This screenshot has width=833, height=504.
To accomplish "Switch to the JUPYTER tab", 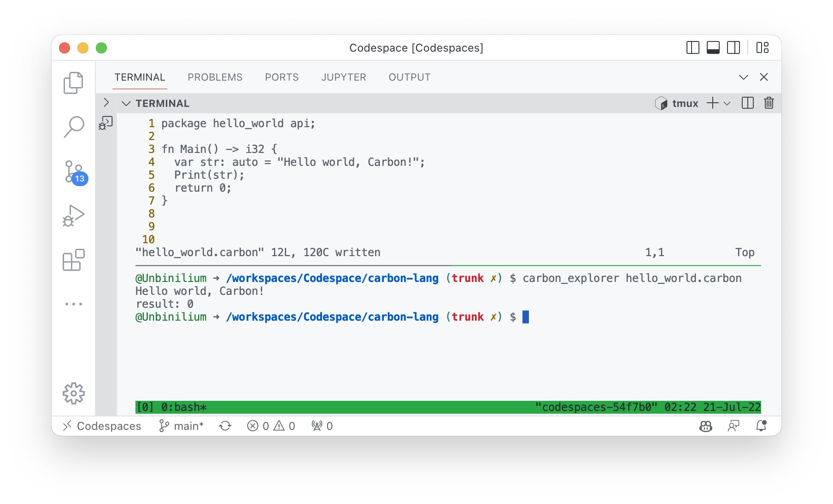I will [344, 77].
